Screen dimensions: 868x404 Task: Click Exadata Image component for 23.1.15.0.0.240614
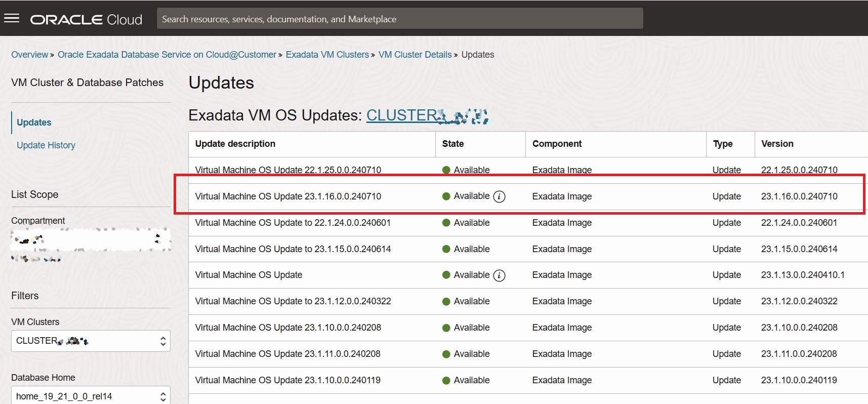[x=562, y=249]
